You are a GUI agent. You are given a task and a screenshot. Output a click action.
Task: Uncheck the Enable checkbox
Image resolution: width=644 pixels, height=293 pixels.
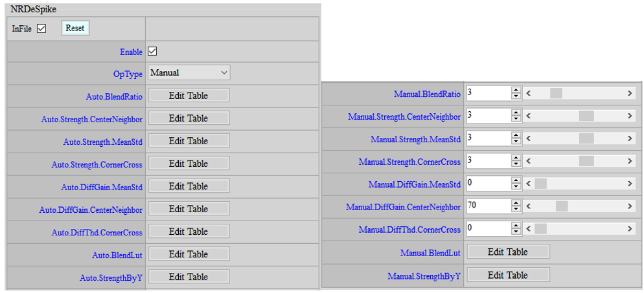coord(153,51)
